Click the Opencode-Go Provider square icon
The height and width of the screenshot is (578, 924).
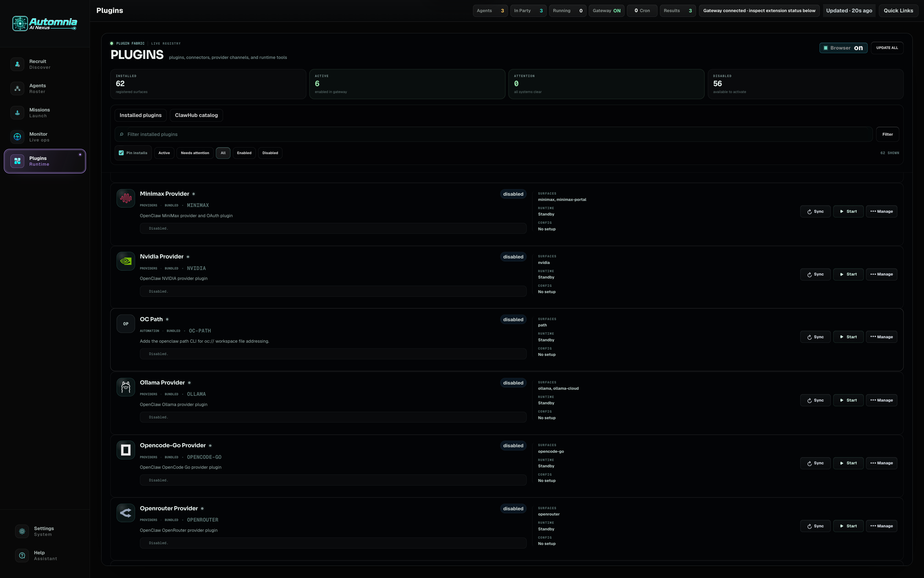click(126, 450)
